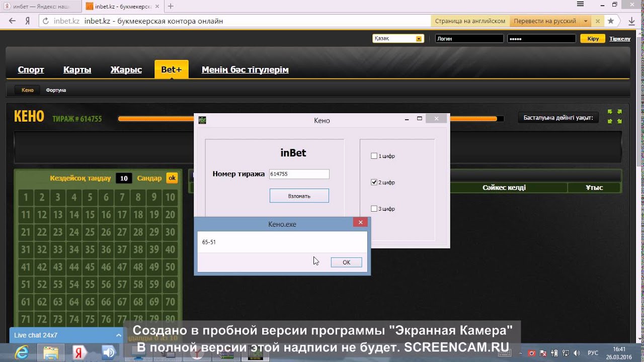644x362 pixels.
Task: Click the Ұтыс column header
Action: (594, 188)
